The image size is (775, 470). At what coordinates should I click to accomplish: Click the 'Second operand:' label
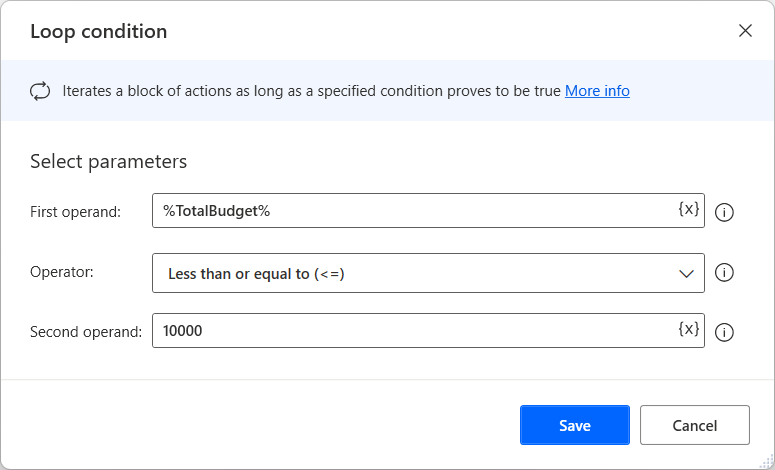86,332
